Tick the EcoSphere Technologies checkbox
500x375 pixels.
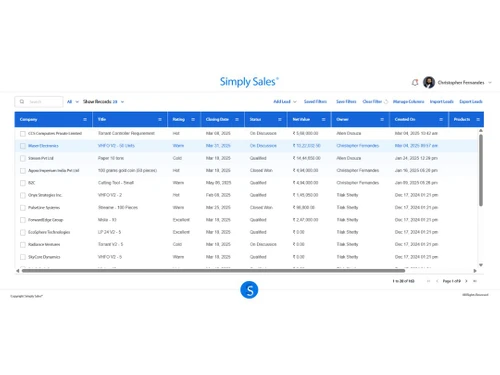click(23, 232)
